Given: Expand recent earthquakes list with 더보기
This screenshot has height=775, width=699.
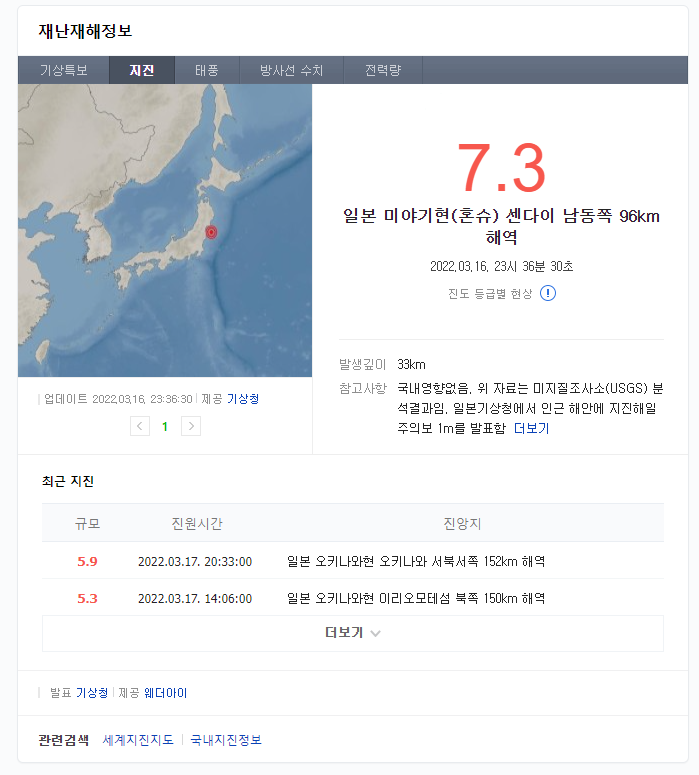Looking at the screenshot, I should click(x=352, y=633).
